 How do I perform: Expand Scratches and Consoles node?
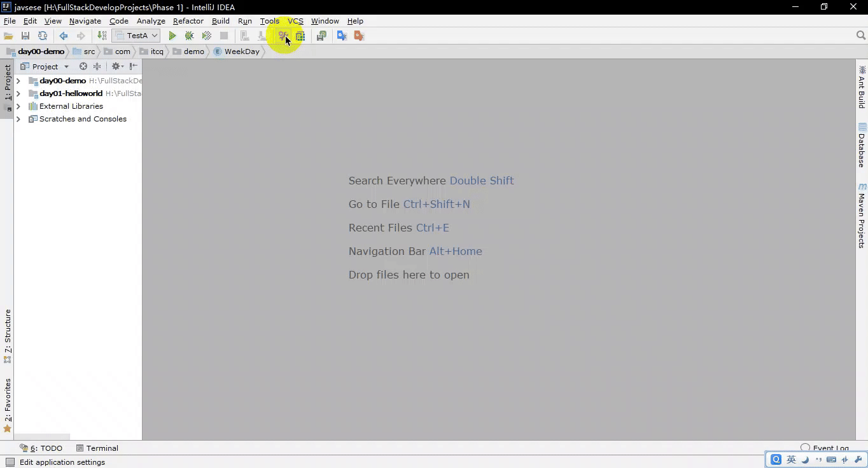coord(18,119)
